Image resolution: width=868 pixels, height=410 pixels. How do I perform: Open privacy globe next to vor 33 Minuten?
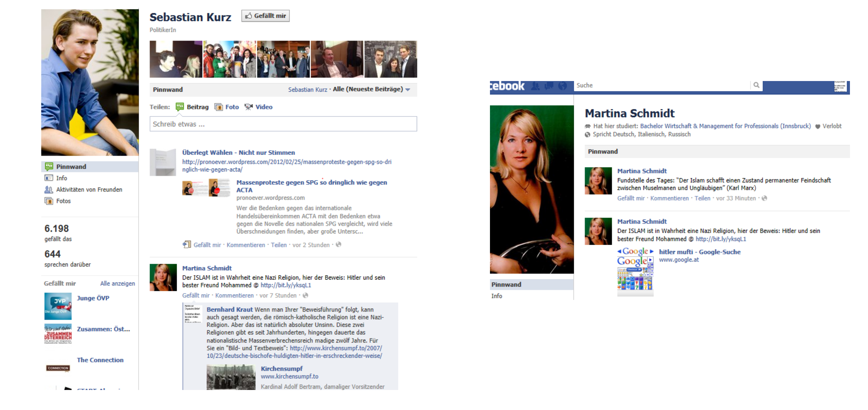point(764,199)
